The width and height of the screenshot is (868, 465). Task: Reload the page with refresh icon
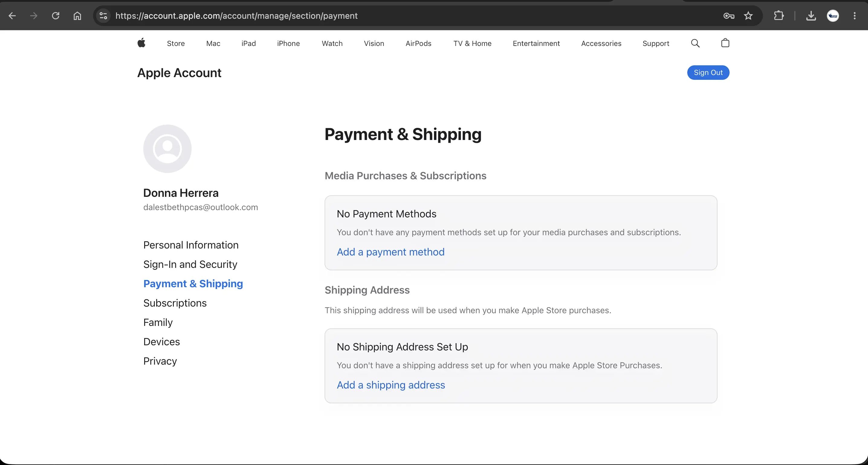[56, 16]
